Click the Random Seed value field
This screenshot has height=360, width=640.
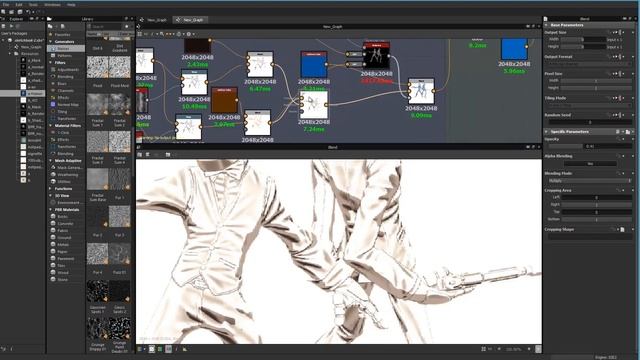pos(590,122)
